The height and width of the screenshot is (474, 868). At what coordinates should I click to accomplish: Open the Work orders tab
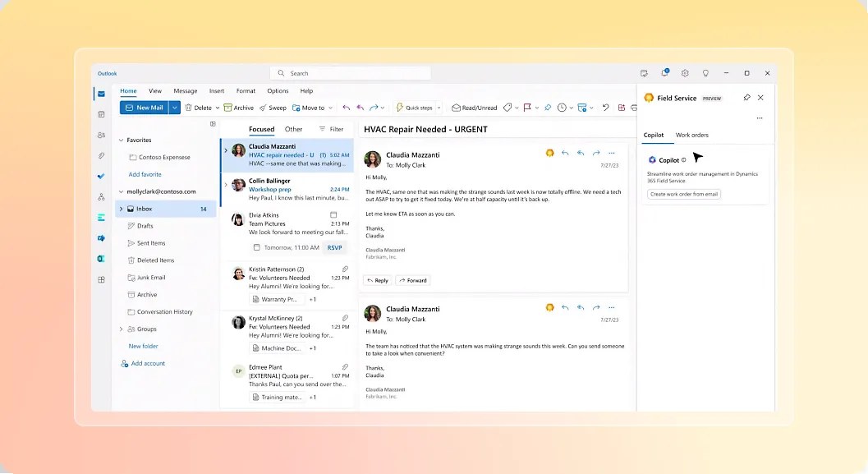pyautogui.click(x=692, y=135)
